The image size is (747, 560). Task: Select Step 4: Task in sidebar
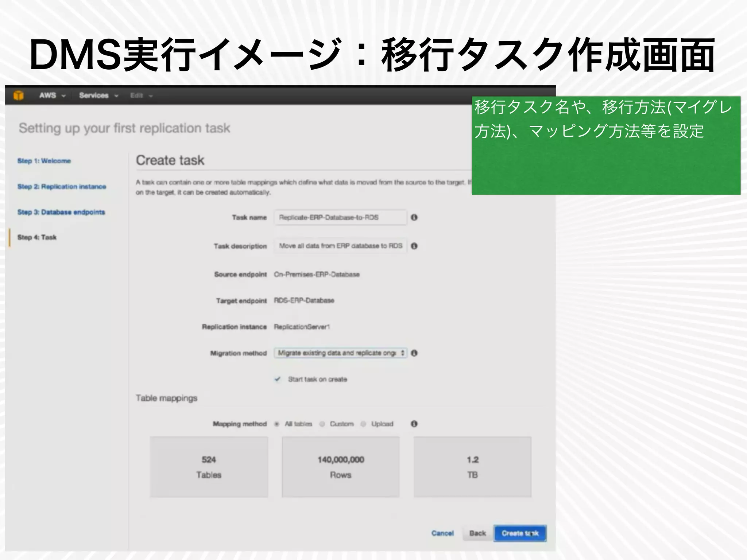[37, 237]
